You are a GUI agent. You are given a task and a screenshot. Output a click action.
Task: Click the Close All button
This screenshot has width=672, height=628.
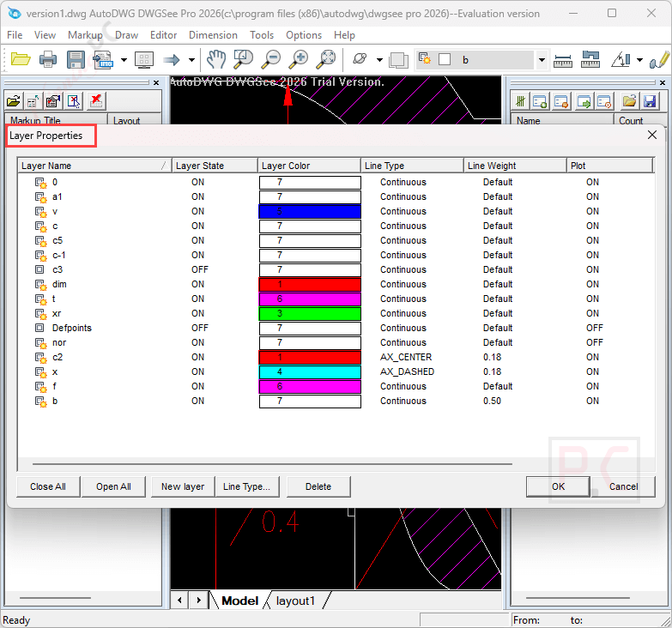pos(48,486)
